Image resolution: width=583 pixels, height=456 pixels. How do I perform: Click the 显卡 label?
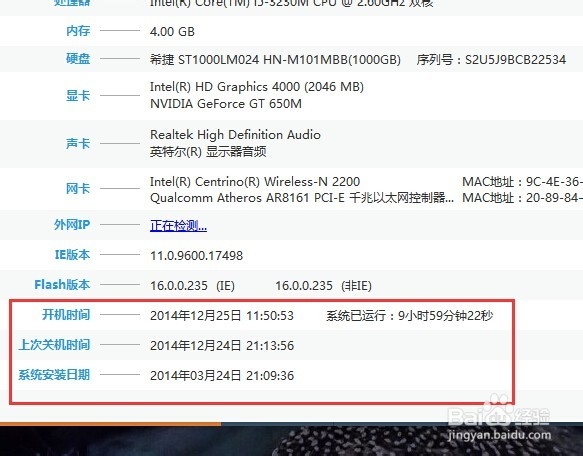78,96
